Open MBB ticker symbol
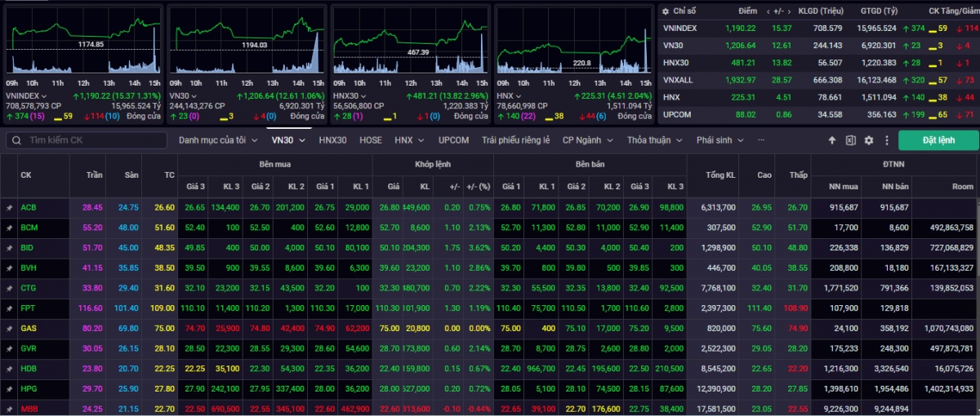Image resolution: width=980 pixels, height=416 pixels. pyautogui.click(x=29, y=408)
